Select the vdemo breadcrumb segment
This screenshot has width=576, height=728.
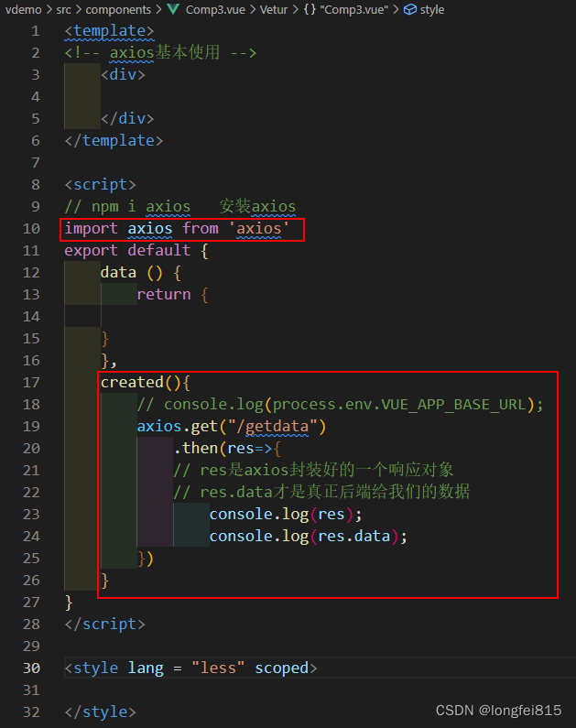click(23, 9)
